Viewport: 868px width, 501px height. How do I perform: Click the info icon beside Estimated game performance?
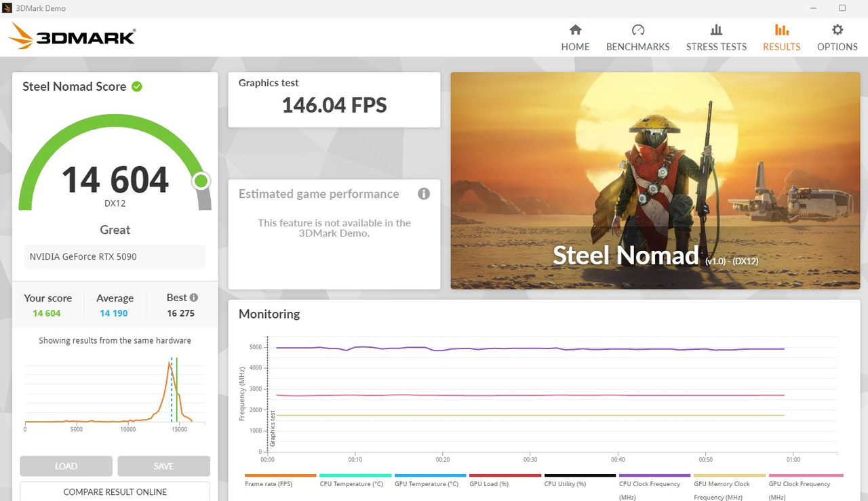coord(424,194)
